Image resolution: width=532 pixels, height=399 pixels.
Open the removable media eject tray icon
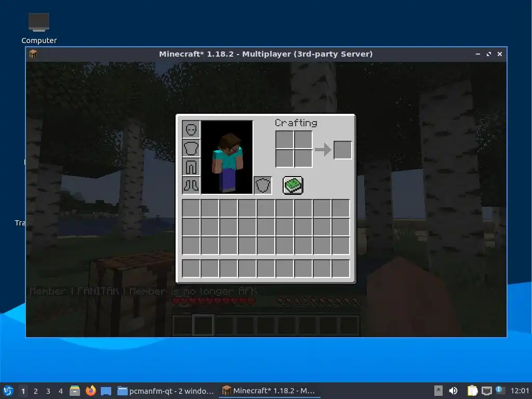click(x=438, y=391)
